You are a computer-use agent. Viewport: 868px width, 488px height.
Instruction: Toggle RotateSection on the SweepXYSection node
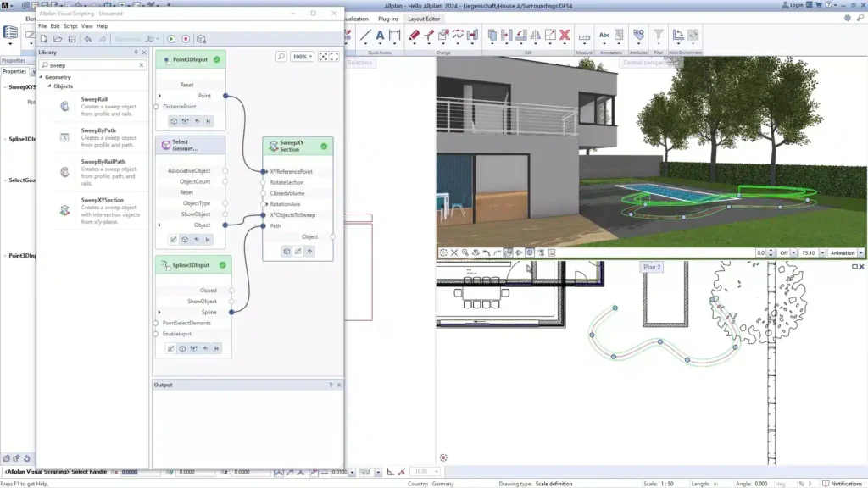[286, 182]
